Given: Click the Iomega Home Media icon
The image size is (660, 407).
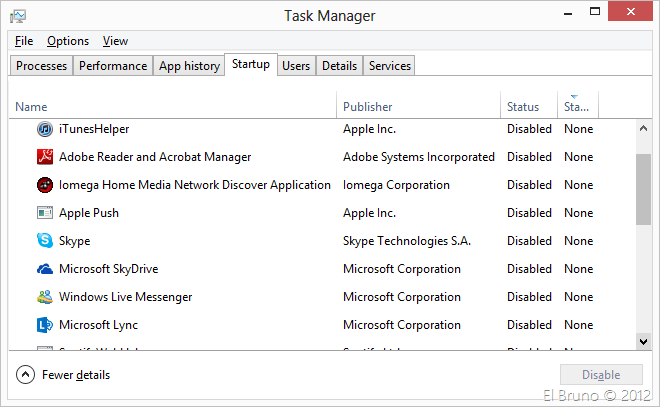Looking at the screenshot, I should pos(45,185).
